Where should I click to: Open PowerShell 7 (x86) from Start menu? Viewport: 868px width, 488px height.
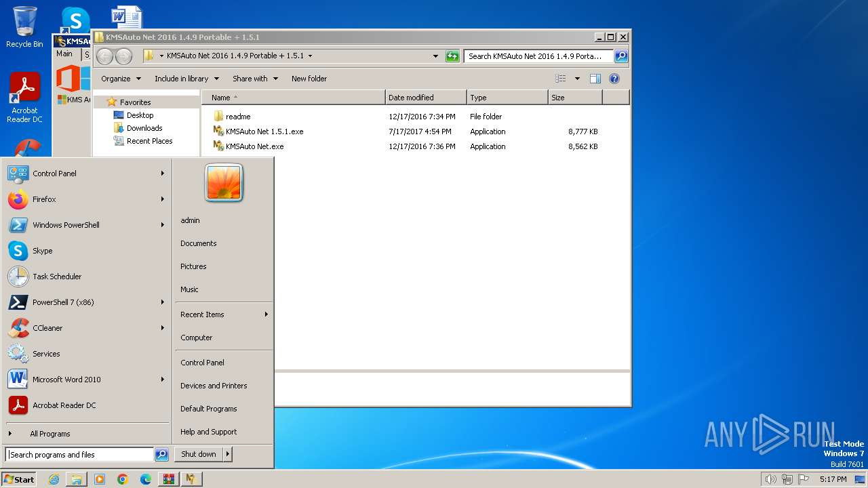point(86,302)
